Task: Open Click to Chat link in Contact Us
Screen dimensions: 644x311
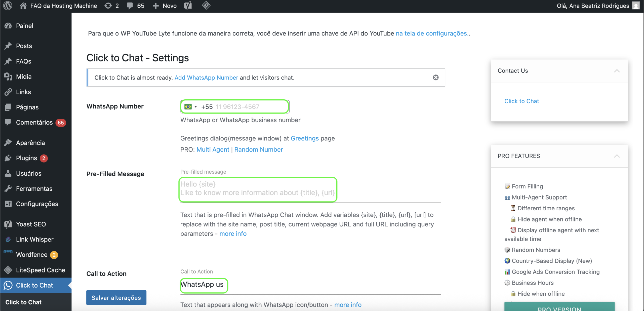Action: point(522,101)
